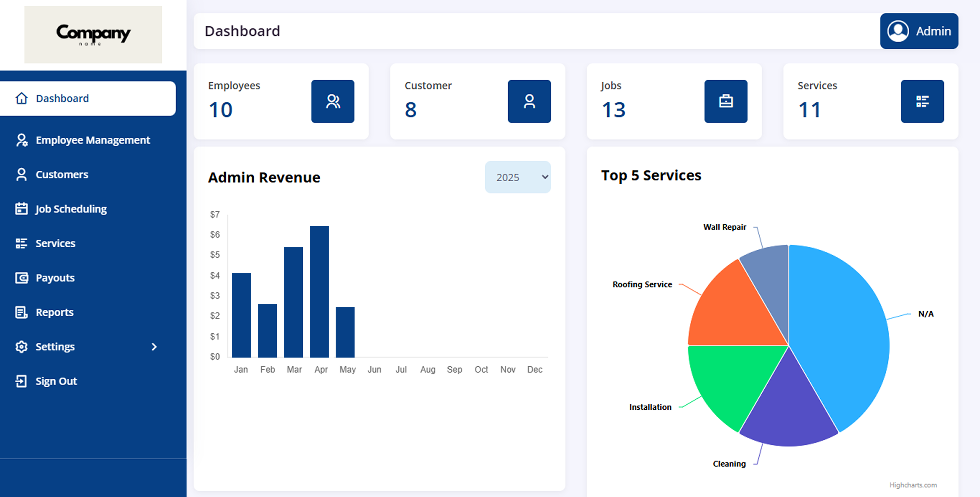
Task: Click the Sign Out icon in sidebar
Action: (21, 381)
